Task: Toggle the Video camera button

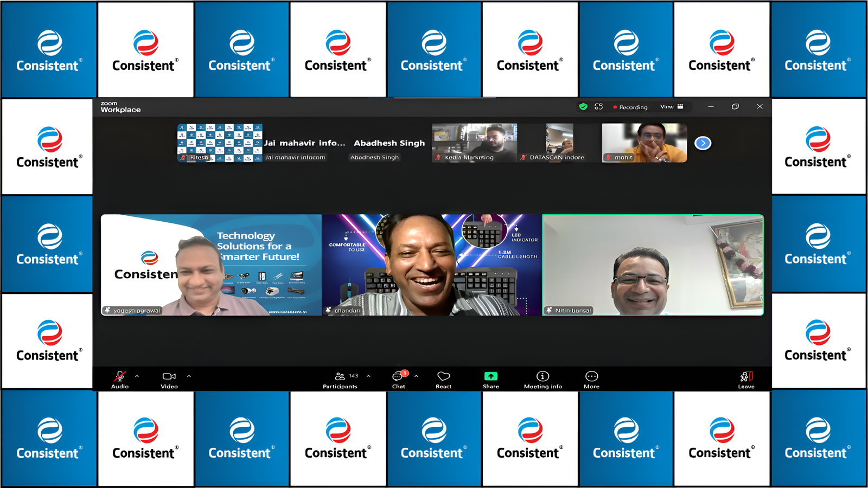Action: (169, 377)
